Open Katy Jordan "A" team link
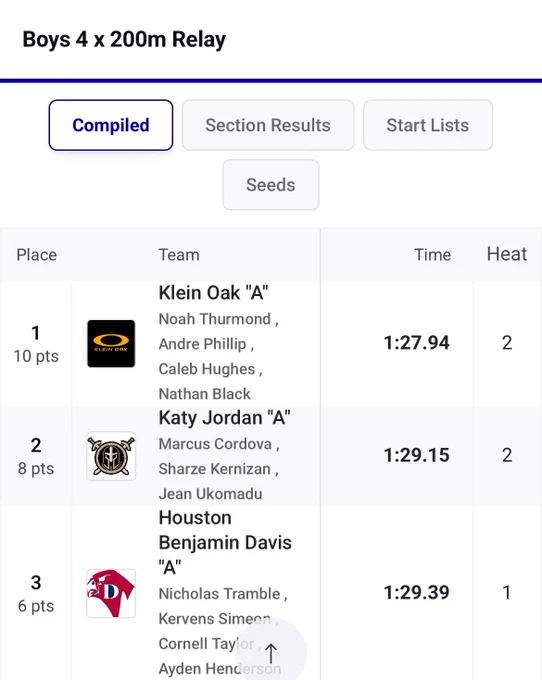This screenshot has height=680, width=542. [225, 418]
